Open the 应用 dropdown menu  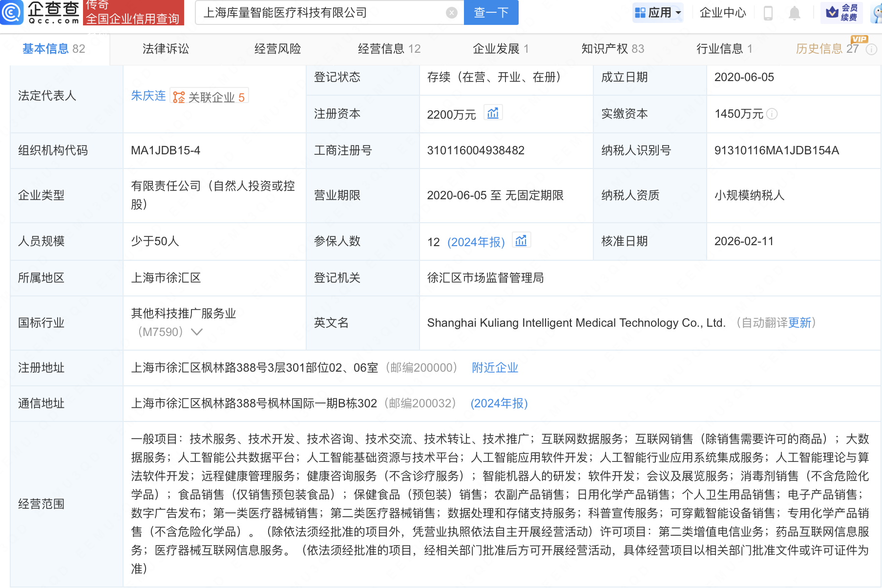tap(658, 13)
